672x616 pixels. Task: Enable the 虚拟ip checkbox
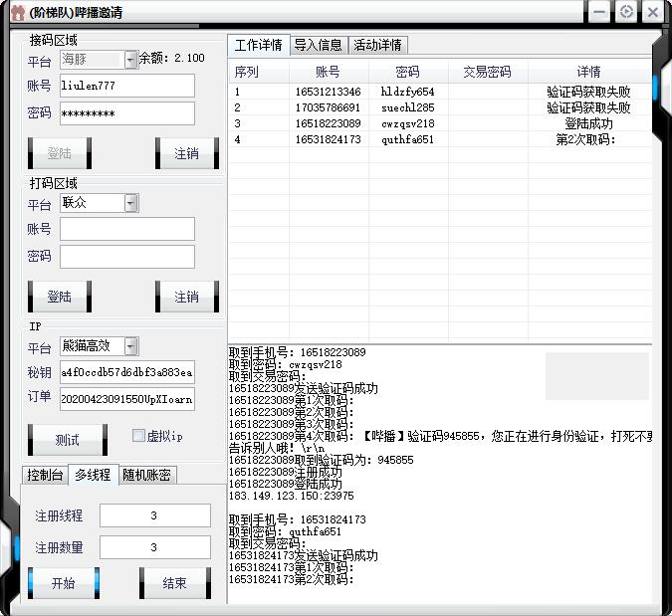click(x=139, y=436)
